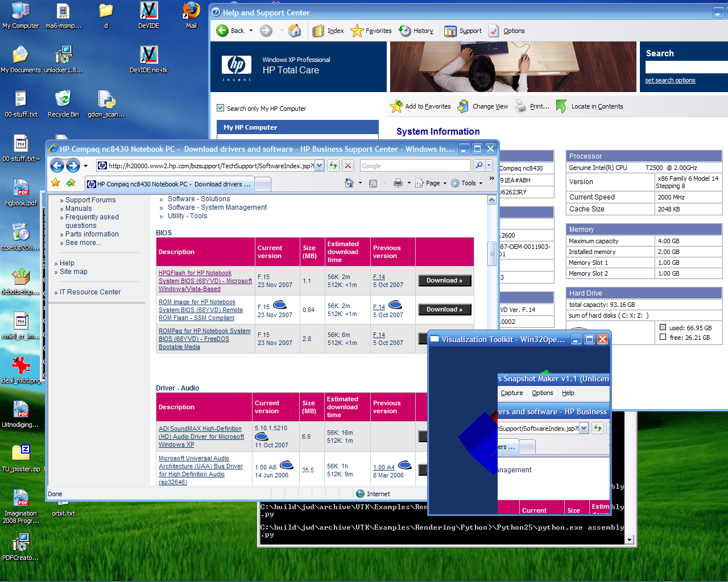The width and height of the screenshot is (728, 582).
Task: Open the DeVIDE desktop shortcut
Action: click(x=148, y=15)
